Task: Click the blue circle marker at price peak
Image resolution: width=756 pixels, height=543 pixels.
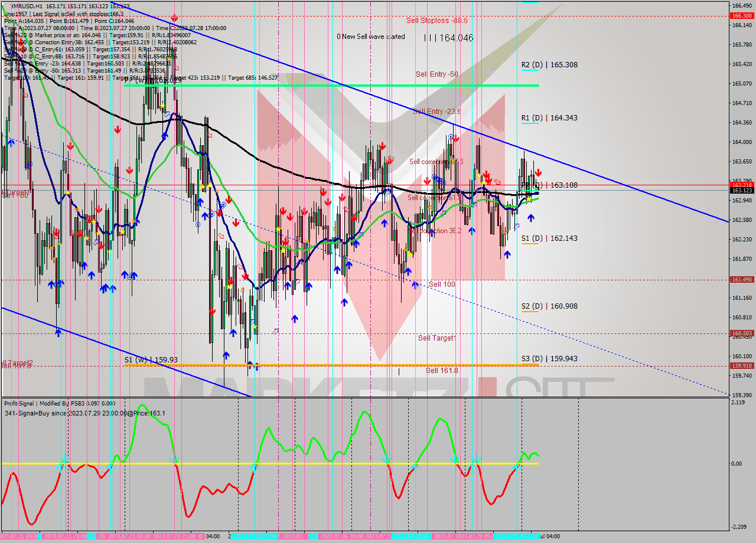Action: point(451,136)
